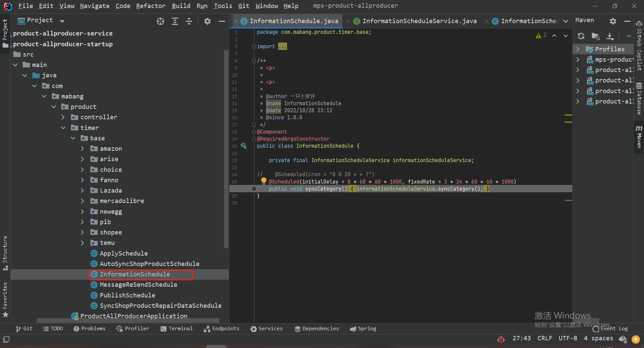
Task: Toggle the collapsed import block fold
Action: [x=254, y=47]
